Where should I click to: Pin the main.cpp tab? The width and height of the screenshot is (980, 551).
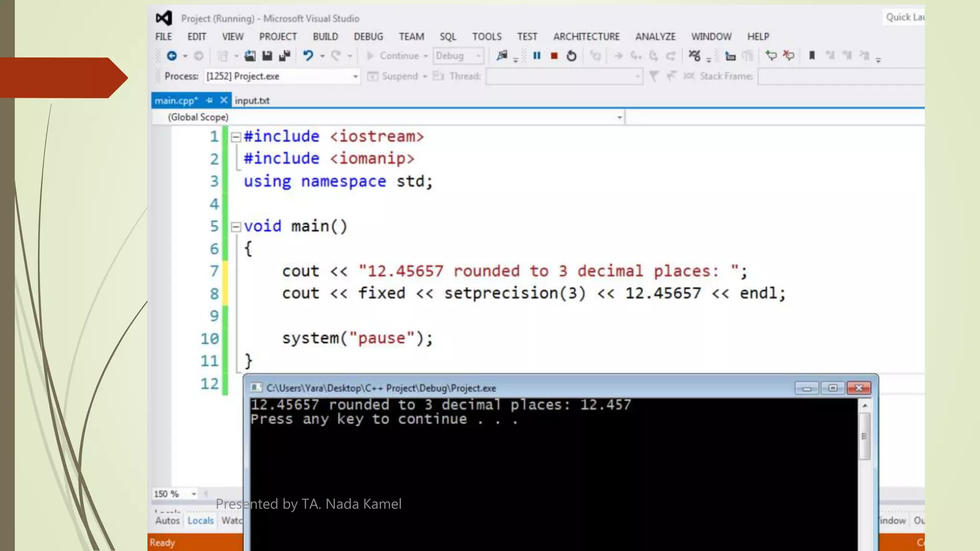pos(209,100)
